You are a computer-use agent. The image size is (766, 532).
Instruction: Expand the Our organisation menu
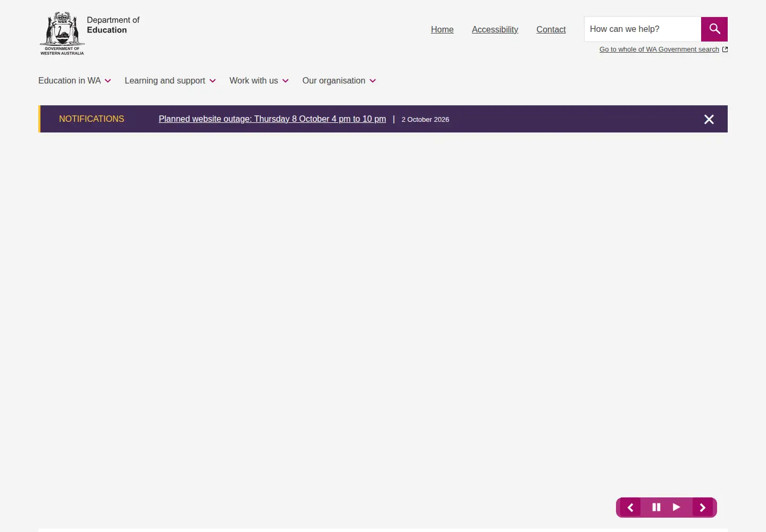(x=339, y=81)
